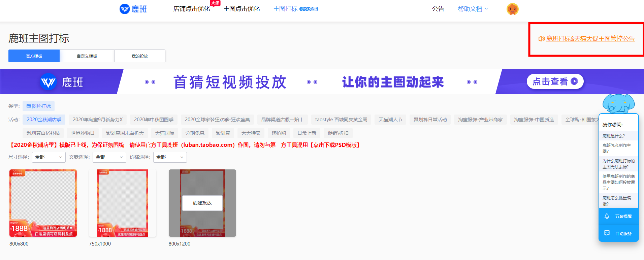Choose 聚划算 activity tag
Viewport: 644px width, 260px height.
click(223, 133)
